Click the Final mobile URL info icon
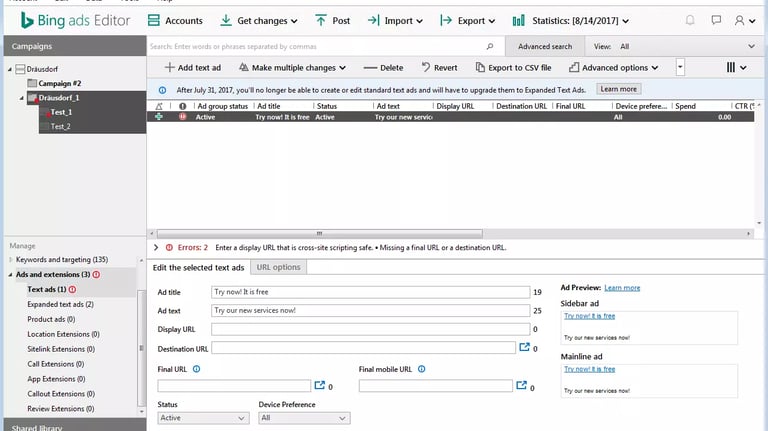Viewport: 768px width, 431px height. (x=422, y=369)
